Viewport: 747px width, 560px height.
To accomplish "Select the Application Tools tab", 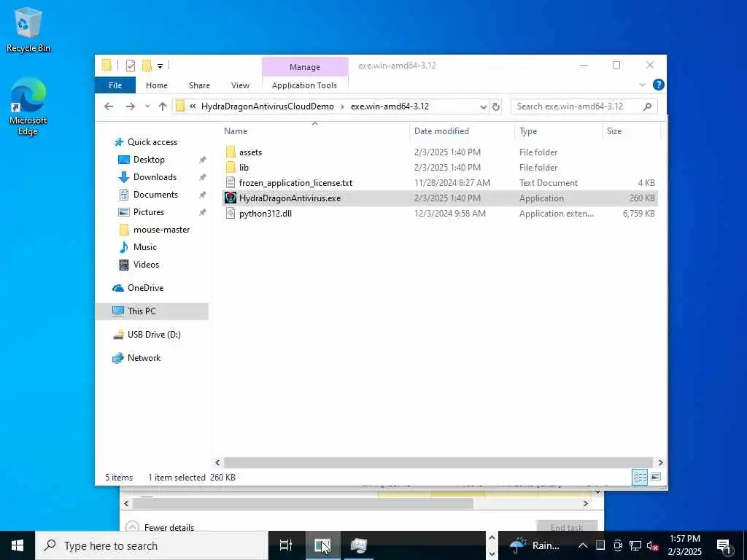I will 304,85.
